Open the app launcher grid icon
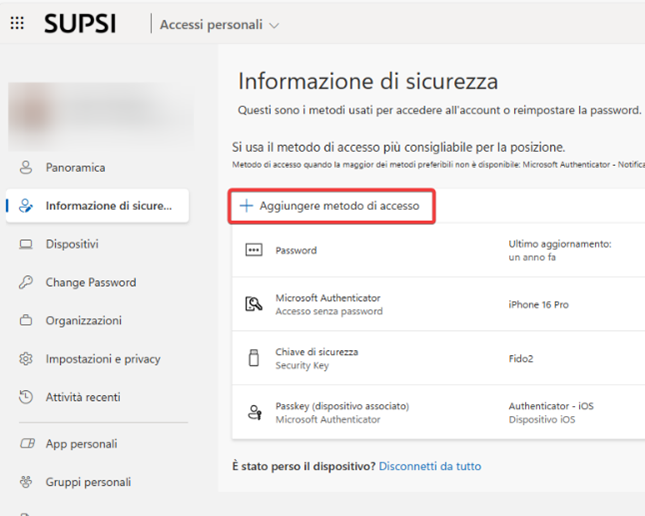 [17, 24]
